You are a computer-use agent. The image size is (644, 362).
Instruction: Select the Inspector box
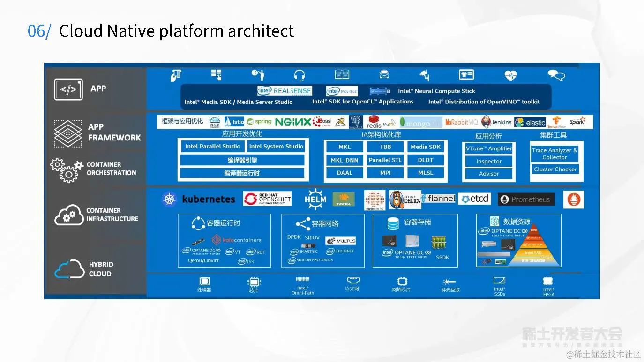[489, 161]
